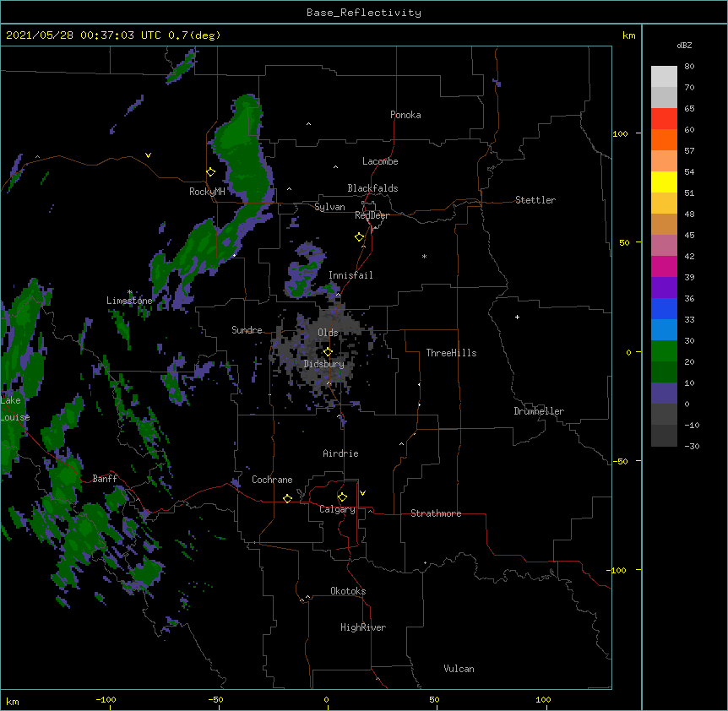Click the dBZ legend heading
728x711 pixels.
[x=684, y=45]
